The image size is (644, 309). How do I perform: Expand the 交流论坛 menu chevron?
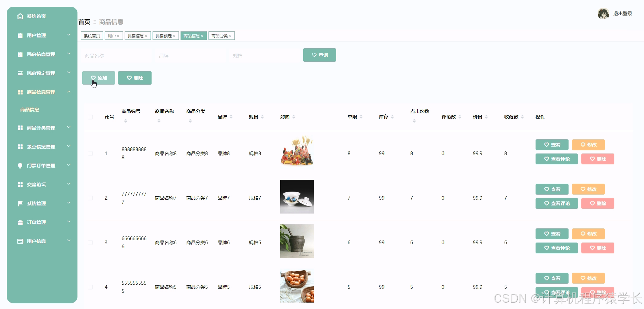(69, 184)
